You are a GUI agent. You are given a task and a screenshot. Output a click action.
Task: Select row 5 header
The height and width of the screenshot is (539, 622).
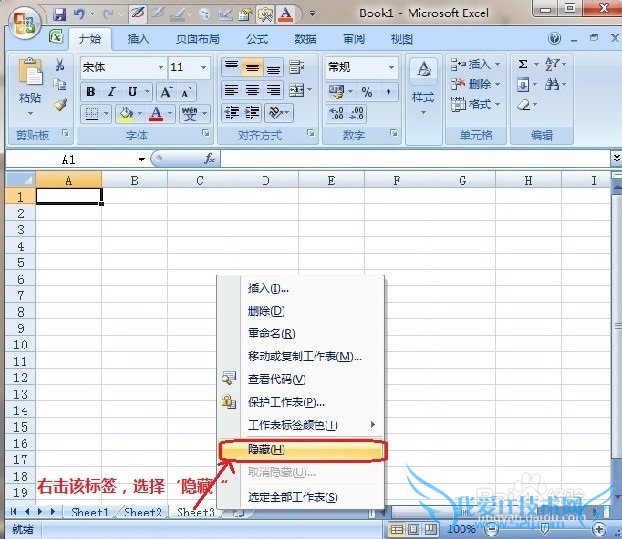[x=21, y=263]
